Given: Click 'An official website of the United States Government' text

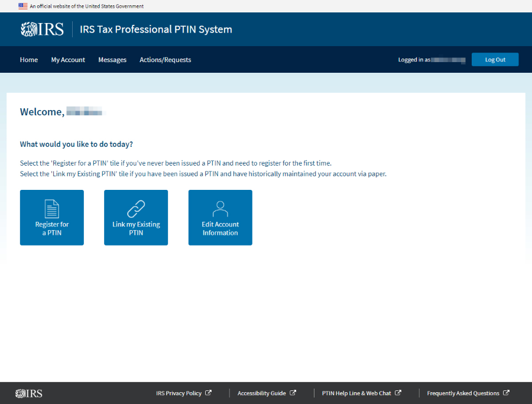Looking at the screenshot, I should click(86, 6).
